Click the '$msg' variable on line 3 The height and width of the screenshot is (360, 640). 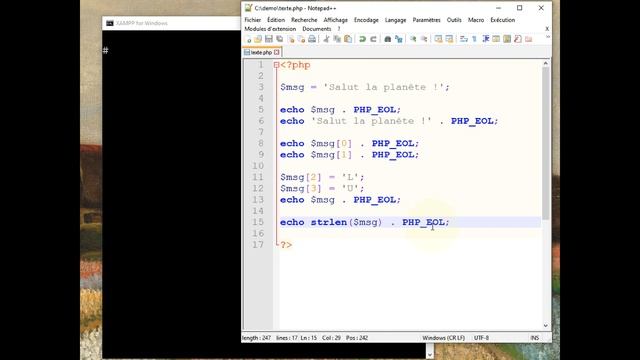pyautogui.click(x=292, y=87)
